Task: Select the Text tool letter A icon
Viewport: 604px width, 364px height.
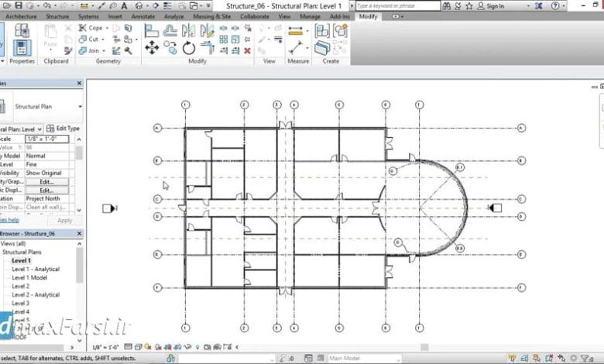Action: pyautogui.click(x=124, y=5)
